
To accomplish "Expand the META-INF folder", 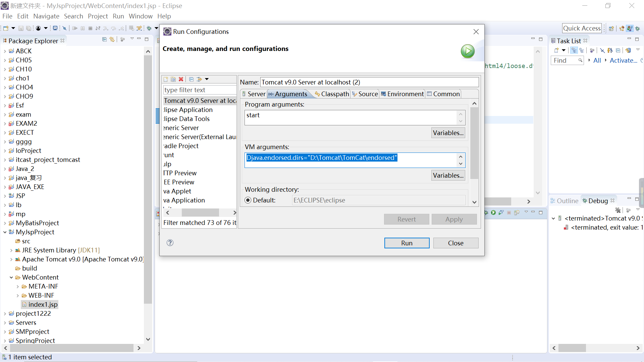I will 18,287.
